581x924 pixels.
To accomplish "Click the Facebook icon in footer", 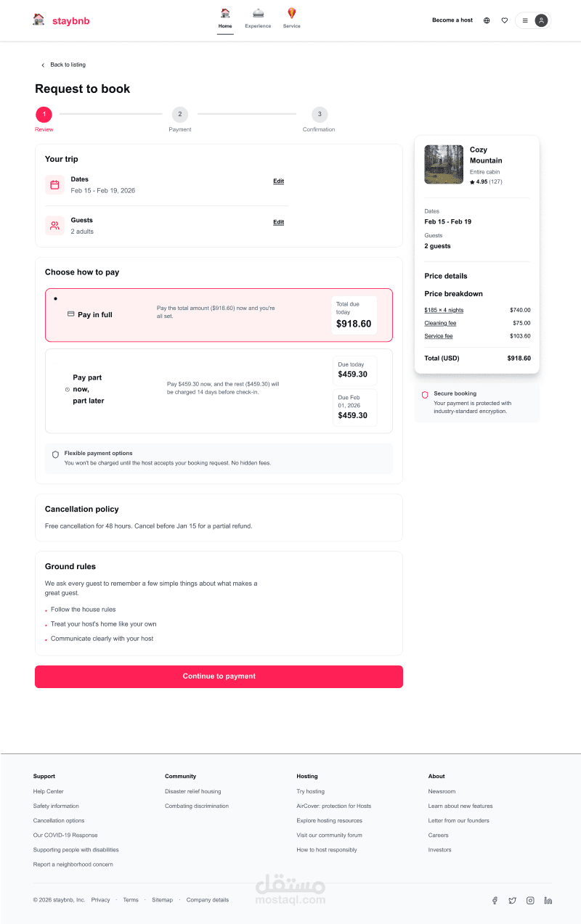I will (495, 900).
